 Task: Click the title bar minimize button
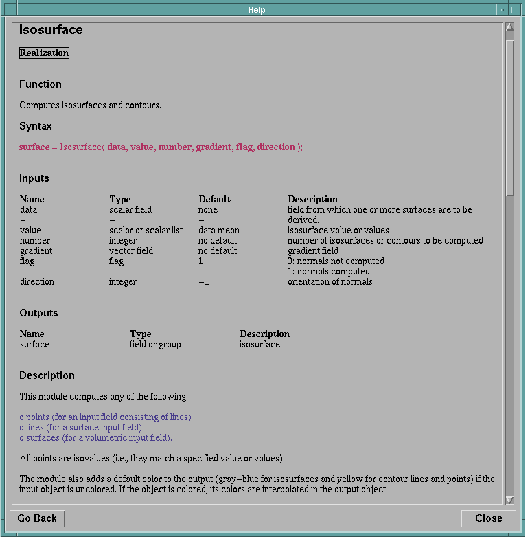click(x=502, y=10)
